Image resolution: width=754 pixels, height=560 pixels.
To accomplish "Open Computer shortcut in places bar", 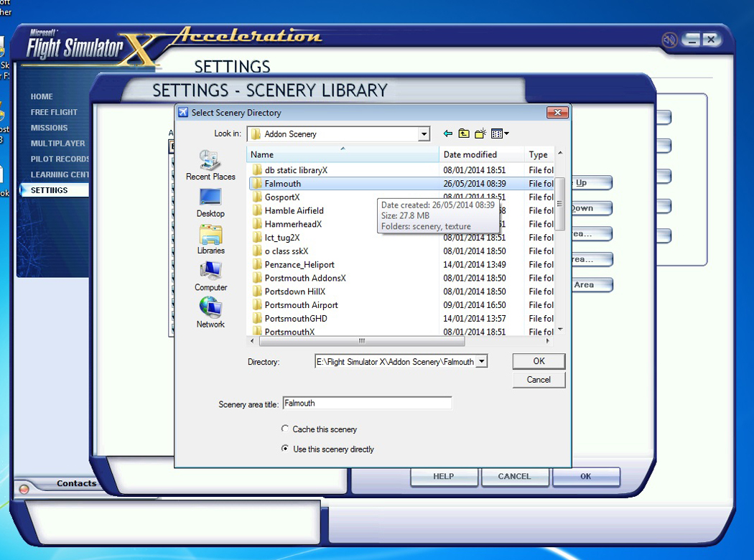I will (210, 276).
